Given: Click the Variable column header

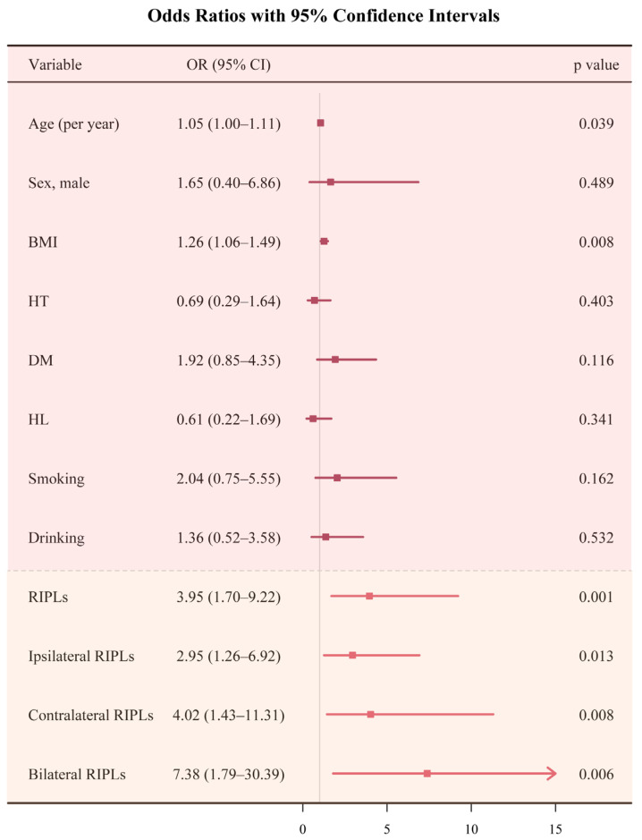Looking at the screenshot, I should tap(55, 64).
